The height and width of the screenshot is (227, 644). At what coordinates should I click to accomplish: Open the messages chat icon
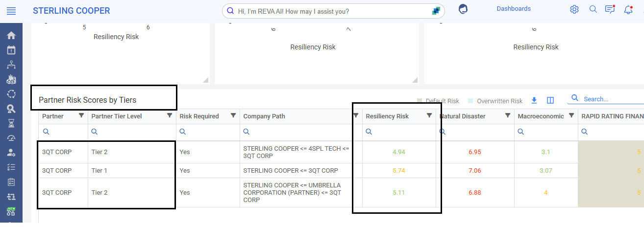(x=610, y=9)
